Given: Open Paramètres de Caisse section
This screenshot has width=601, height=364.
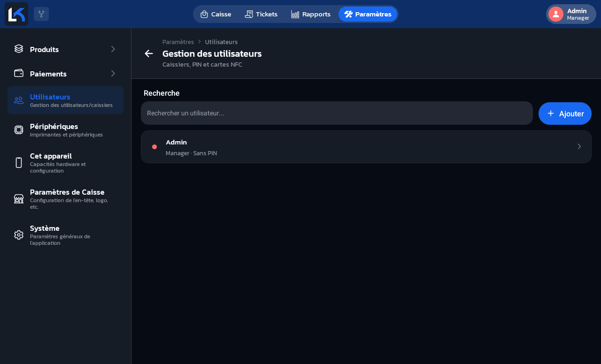Looking at the screenshot, I should [x=65, y=199].
